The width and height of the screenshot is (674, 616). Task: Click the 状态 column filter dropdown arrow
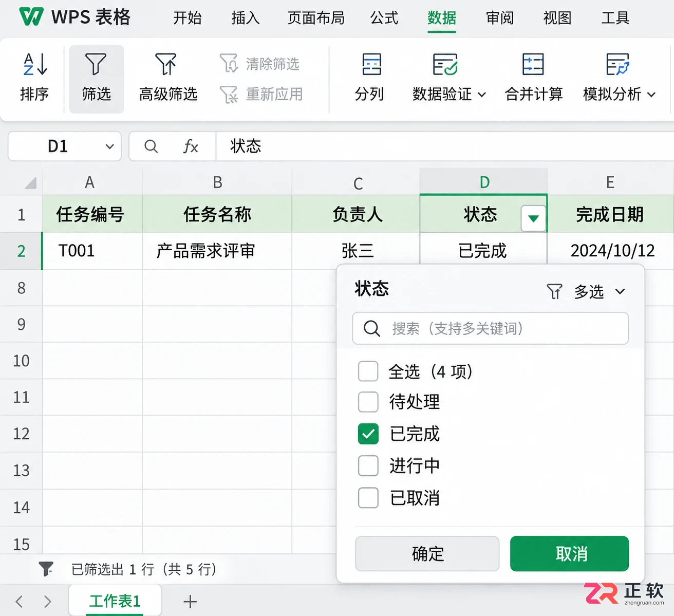pyautogui.click(x=533, y=218)
